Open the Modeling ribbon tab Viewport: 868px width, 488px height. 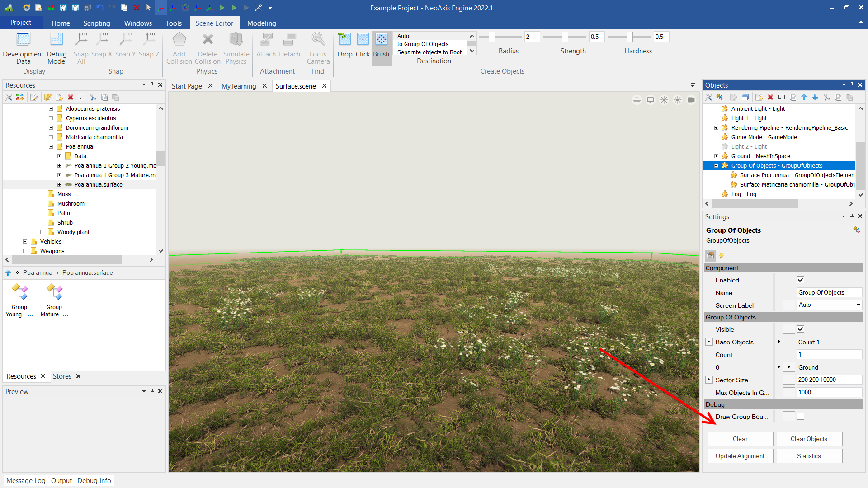(x=261, y=23)
